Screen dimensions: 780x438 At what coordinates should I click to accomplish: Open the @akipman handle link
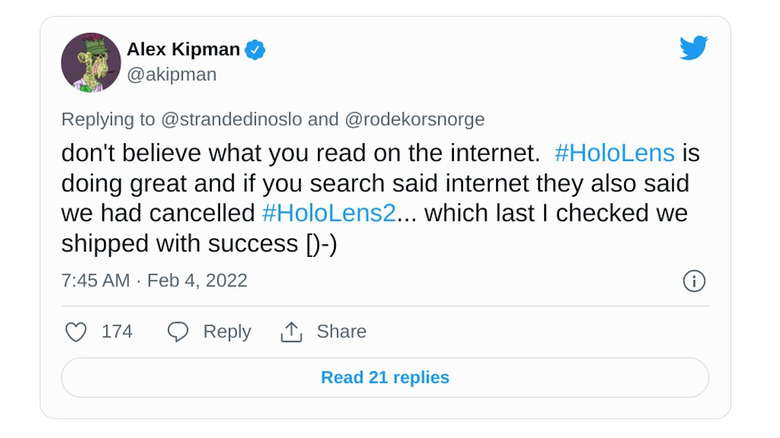tap(172, 75)
